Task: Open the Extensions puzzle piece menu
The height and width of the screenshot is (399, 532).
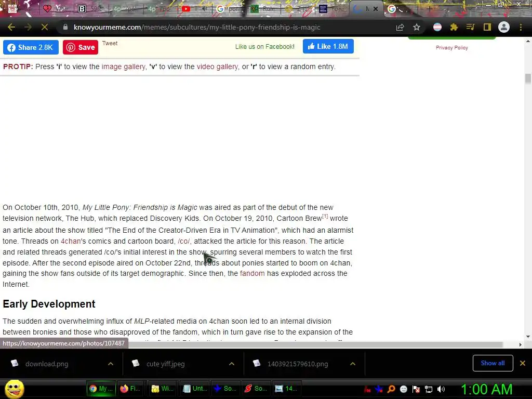Action: click(454, 27)
